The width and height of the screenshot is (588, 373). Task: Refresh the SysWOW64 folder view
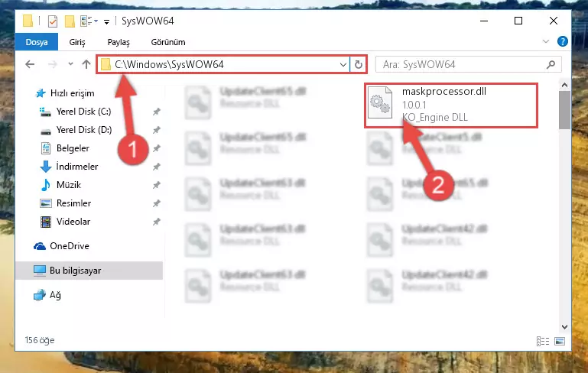359,64
